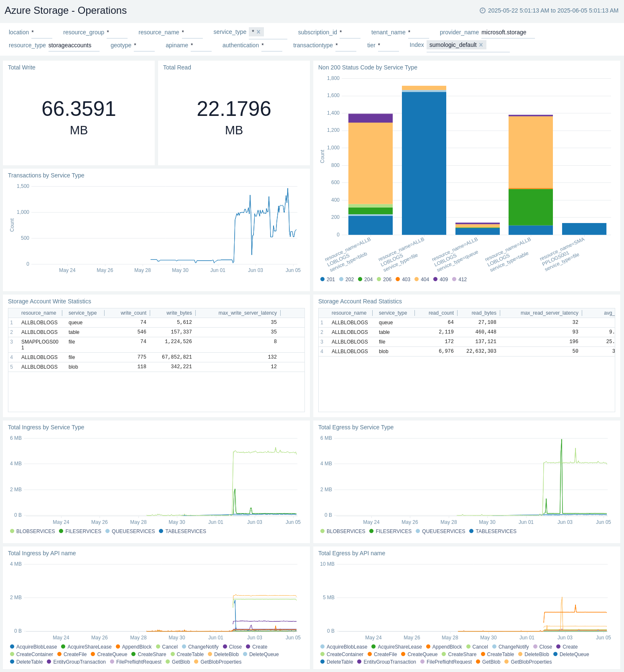This screenshot has height=672, width=624.
Task: Click the 1,224,526 write_bytes cell
Action: pyautogui.click(x=178, y=342)
